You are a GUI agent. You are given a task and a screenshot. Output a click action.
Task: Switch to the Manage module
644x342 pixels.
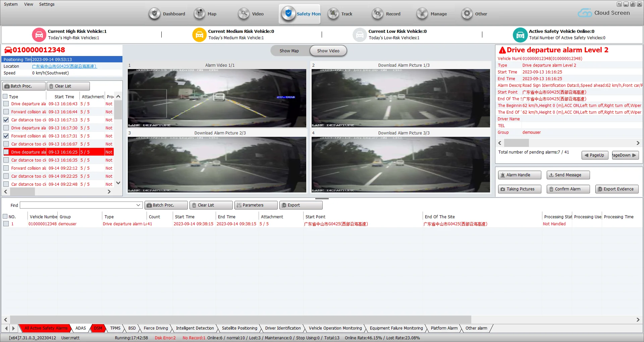coord(422,14)
